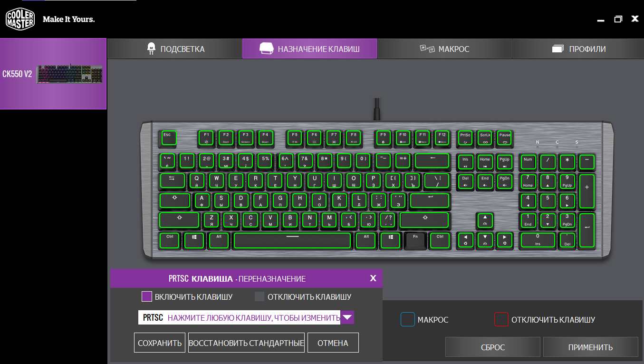Switch to the Назначение клавиш tab

click(309, 49)
